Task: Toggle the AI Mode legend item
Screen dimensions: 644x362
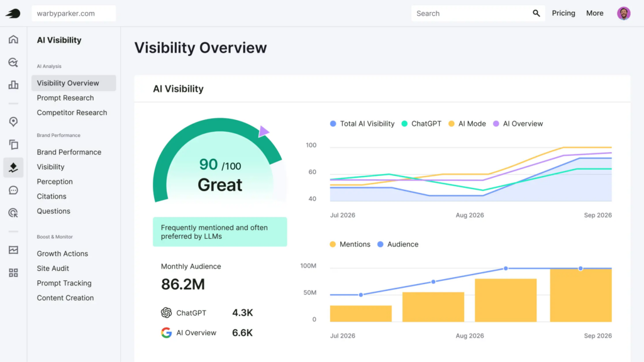Action: (x=467, y=124)
